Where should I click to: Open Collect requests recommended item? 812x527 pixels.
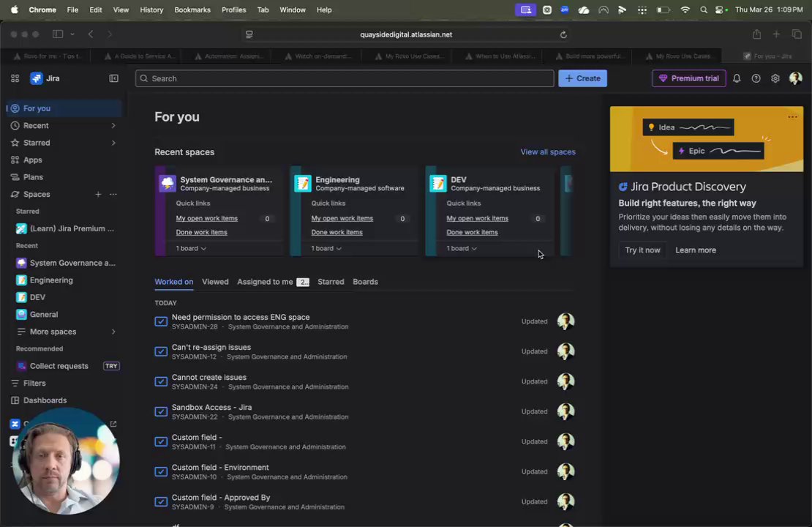(x=64, y=366)
